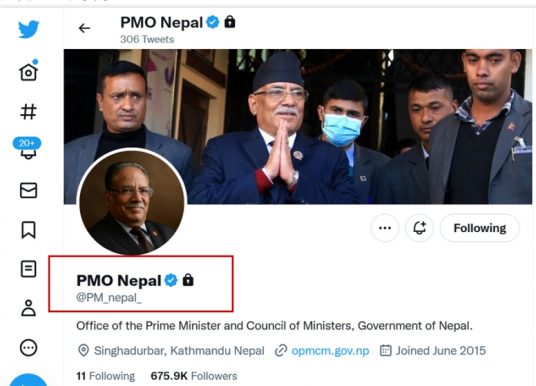Open the More circle icon in the sidebar
Viewport: 536px width, 386px height.
point(28,348)
